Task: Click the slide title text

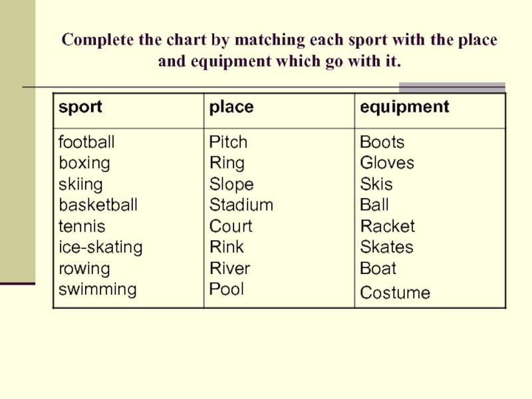Action: coord(279,51)
